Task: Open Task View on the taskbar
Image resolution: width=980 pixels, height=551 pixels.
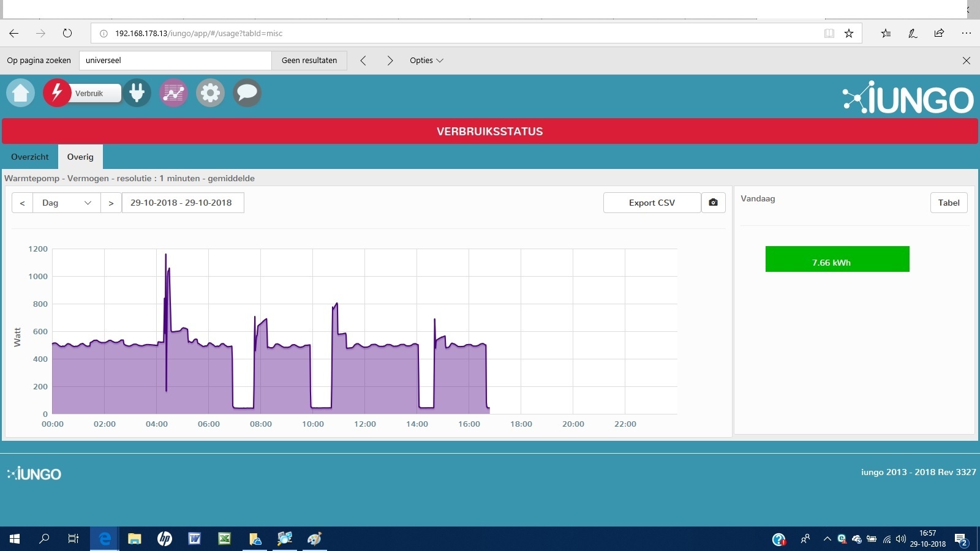Action: pyautogui.click(x=73, y=539)
